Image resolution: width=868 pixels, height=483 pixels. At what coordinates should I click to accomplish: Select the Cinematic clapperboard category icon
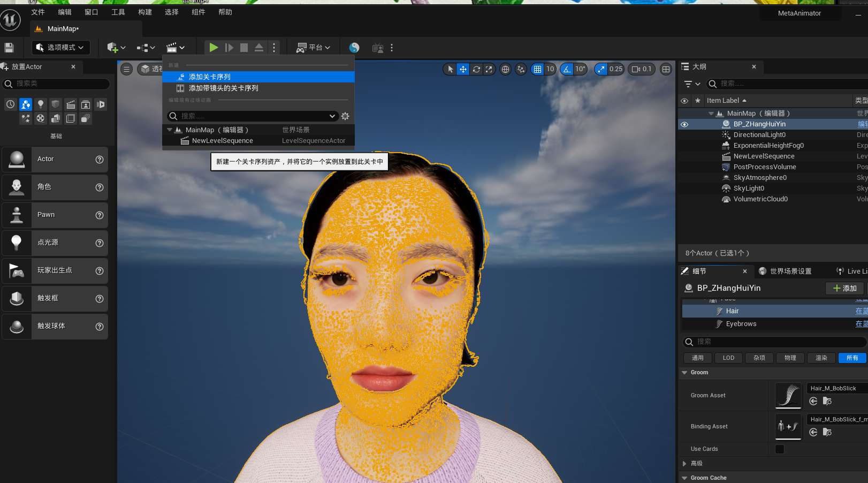coord(70,104)
